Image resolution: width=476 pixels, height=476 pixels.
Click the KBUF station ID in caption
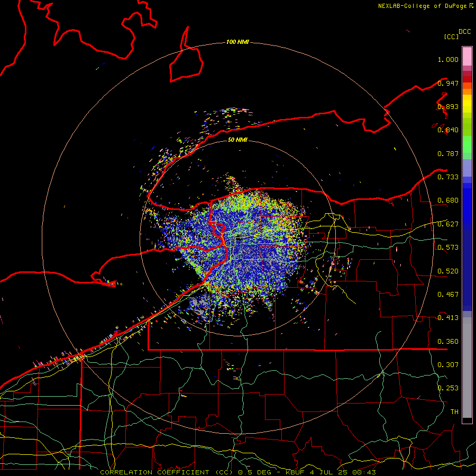(296, 472)
